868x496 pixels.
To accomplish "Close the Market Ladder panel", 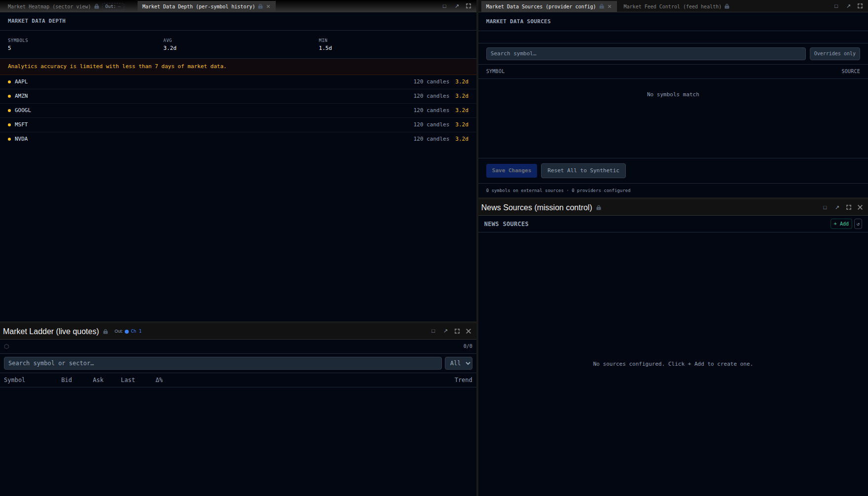I will pos(469,332).
